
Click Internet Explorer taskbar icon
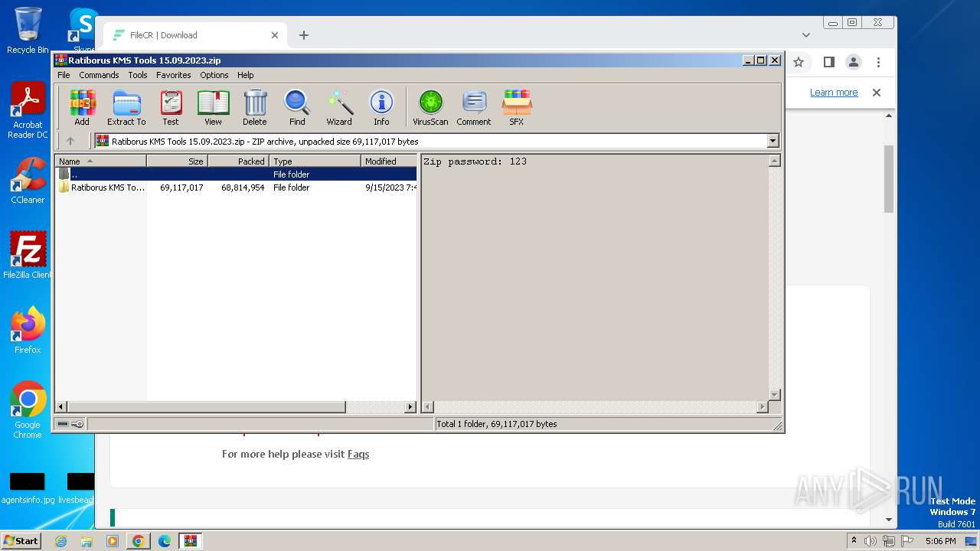pos(60,541)
